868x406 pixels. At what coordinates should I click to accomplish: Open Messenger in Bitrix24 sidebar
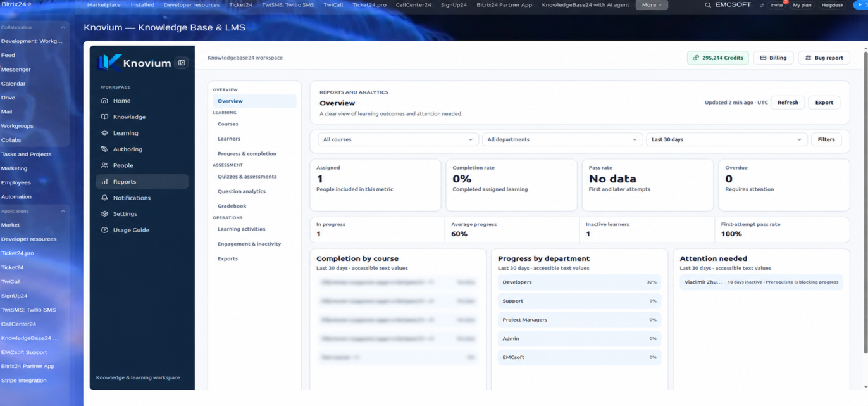point(16,69)
